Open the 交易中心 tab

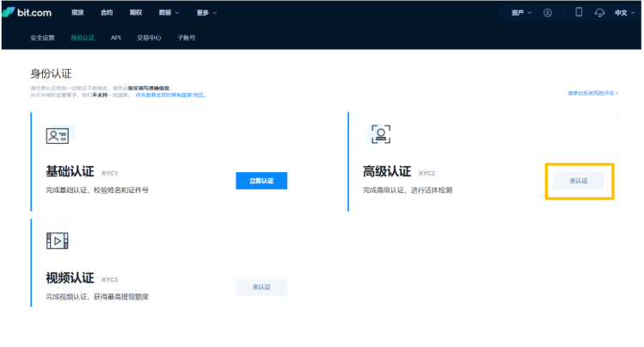tap(149, 38)
